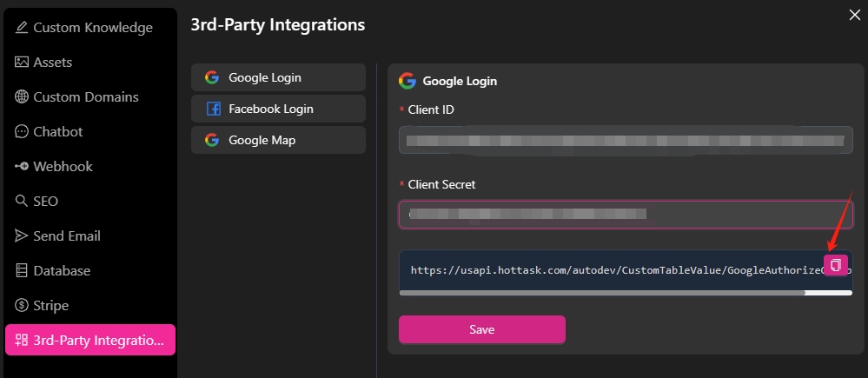Go to Send Email settings
868x378 pixels.
(x=90, y=235)
